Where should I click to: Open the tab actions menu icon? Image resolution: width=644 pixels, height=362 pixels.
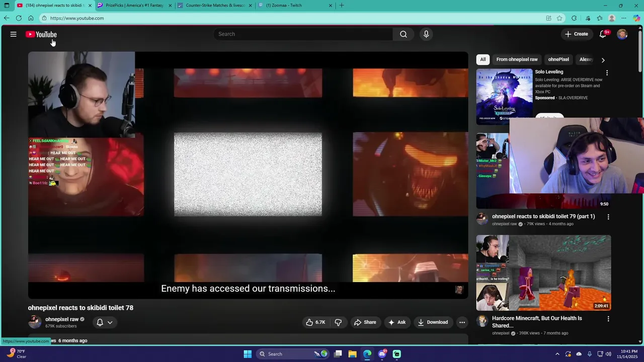point(7,6)
